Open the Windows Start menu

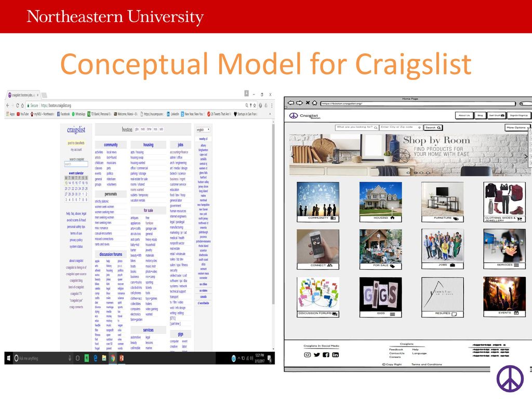click(x=9, y=358)
